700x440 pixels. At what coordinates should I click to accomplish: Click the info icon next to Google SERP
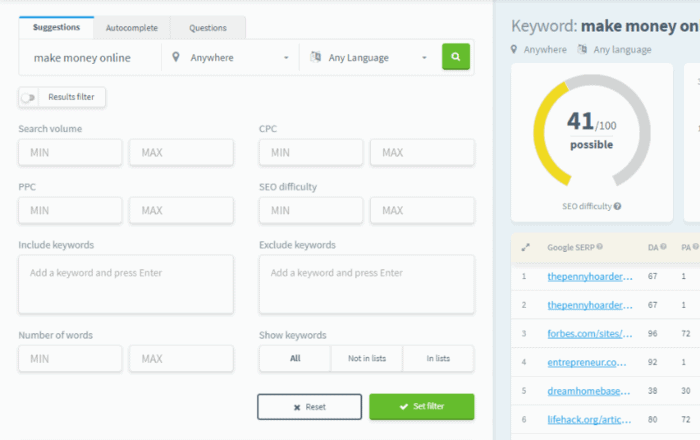click(600, 246)
